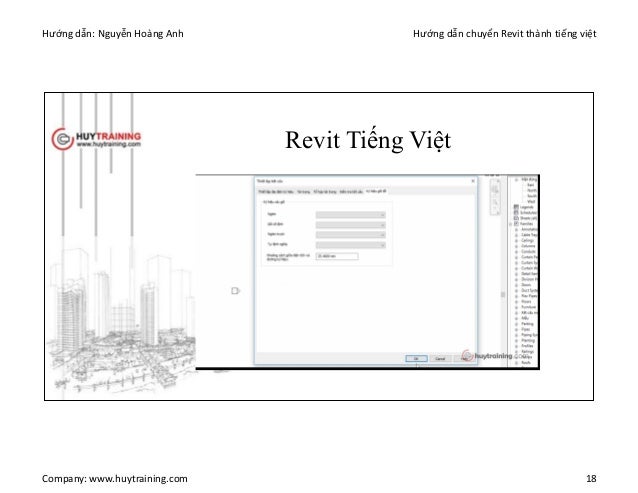Select the South elevation in Project Browser
The image size is (638, 493).
tap(532, 196)
